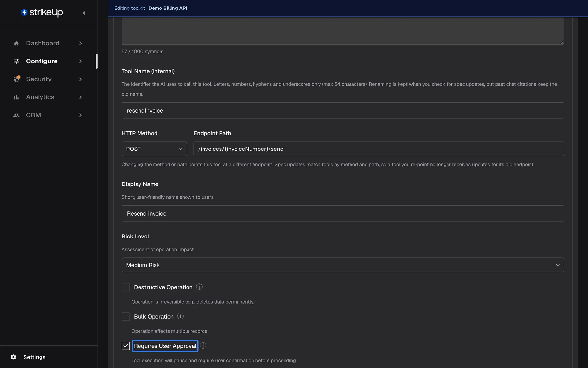Screen dimensions: 588x368
Task: Click the Analytics bar chart icon
Action: 16,97
